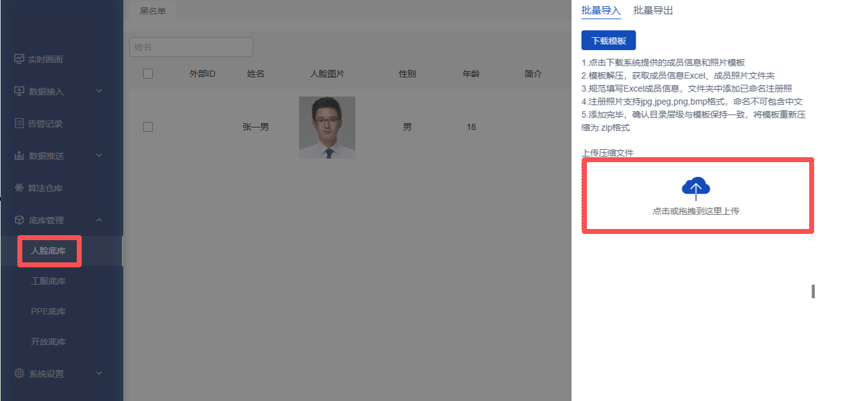Toggle the select-all checkbox in table header
The width and height of the screenshot is (868, 401).
pyautogui.click(x=148, y=74)
